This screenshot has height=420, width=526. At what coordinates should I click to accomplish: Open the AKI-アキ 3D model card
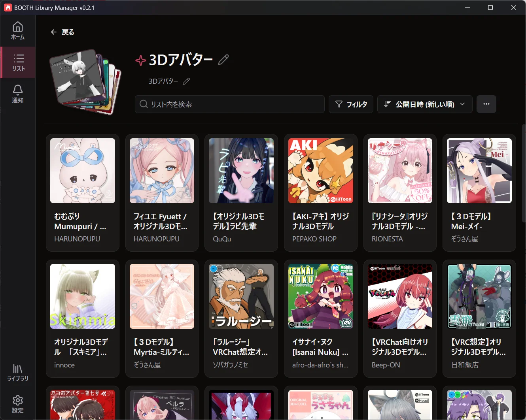(x=320, y=192)
